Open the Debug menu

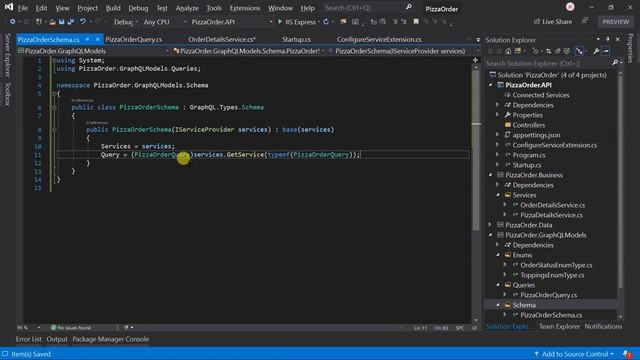[138, 8]
